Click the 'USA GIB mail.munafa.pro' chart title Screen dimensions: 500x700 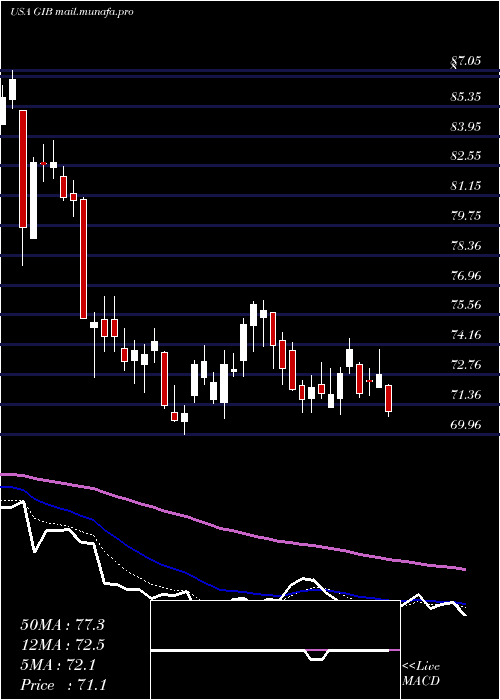tap(71, 12)
